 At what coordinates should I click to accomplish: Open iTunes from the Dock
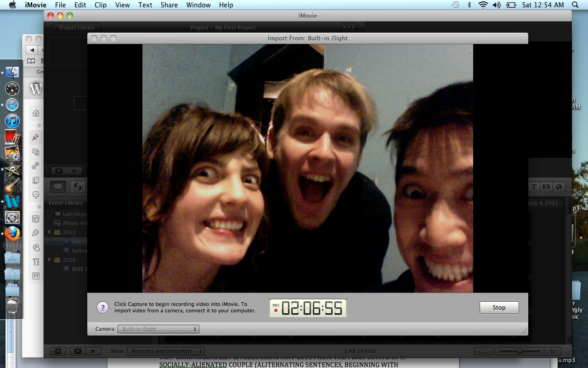coord(12,121)
